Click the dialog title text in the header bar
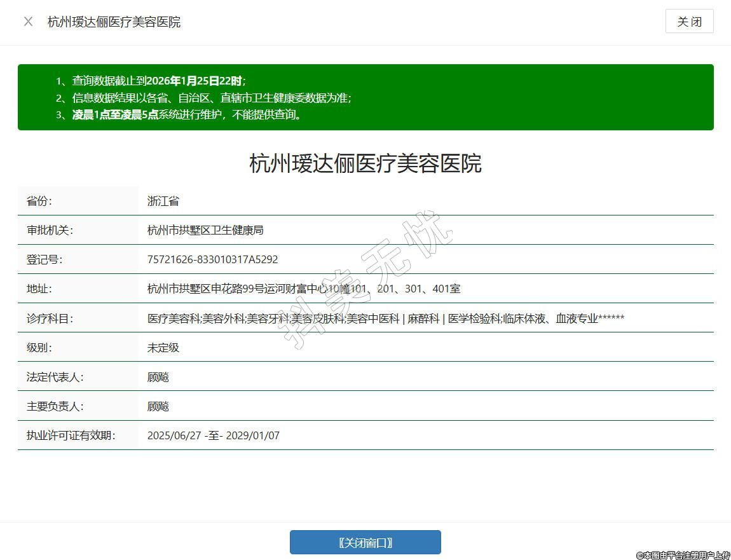Image resolution: width=731 pixels, height=560 pixels. coord(114,22)
